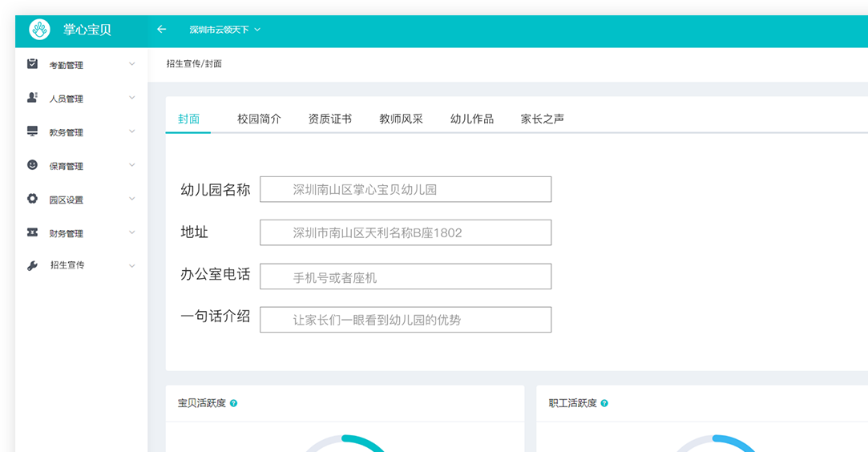The height and width of the screenshot is (452, 868).
Task: Click the 财务管理 ticket icon
Action: pyautogui.click(x=32, y=232)
